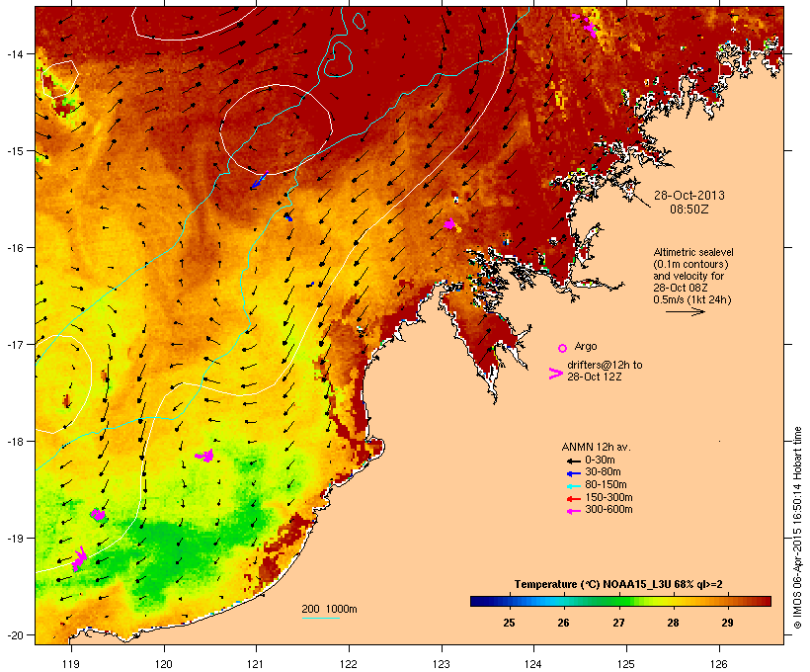
Task: Click the latitude axis label -17
Action: pos(14,344)
